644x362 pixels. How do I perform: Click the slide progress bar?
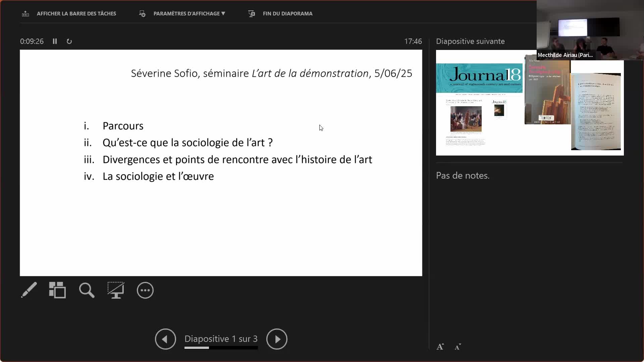pyautogui.click(x=221, y=348)
